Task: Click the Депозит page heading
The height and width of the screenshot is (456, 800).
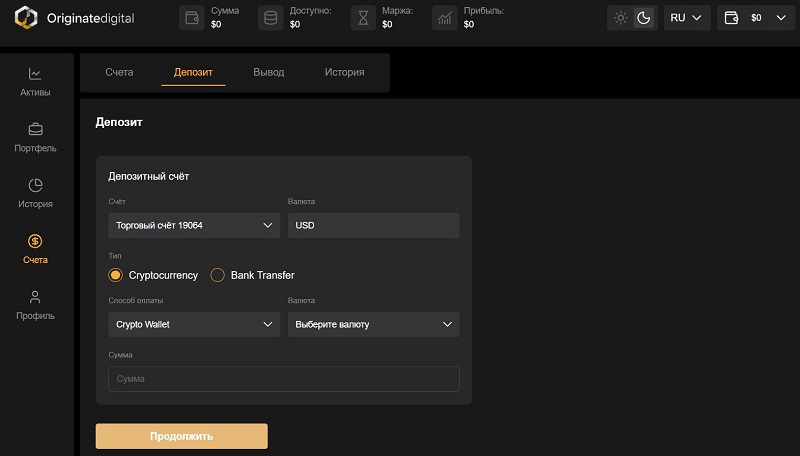Action: (119, 122)
